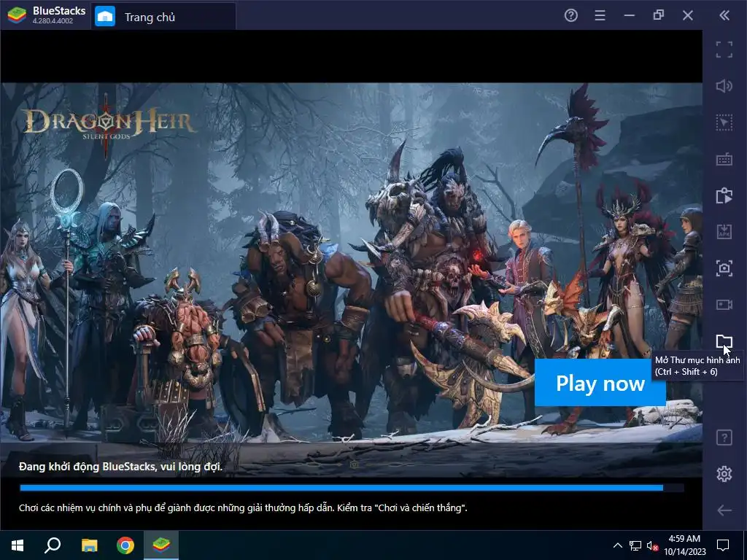Click the rotate/copy screen icon in sidebar
The width and height of the screenshot is (747, 560).
[x=724, y=195]
